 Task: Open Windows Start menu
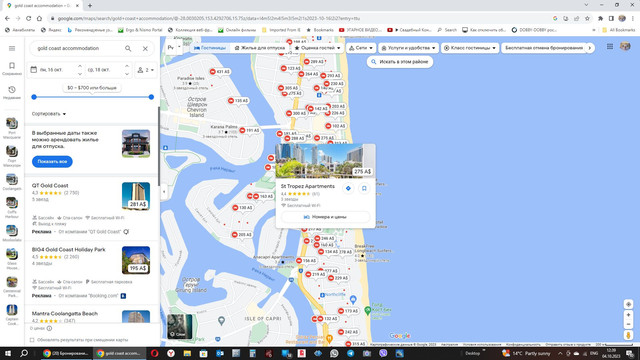click(7, 353)
